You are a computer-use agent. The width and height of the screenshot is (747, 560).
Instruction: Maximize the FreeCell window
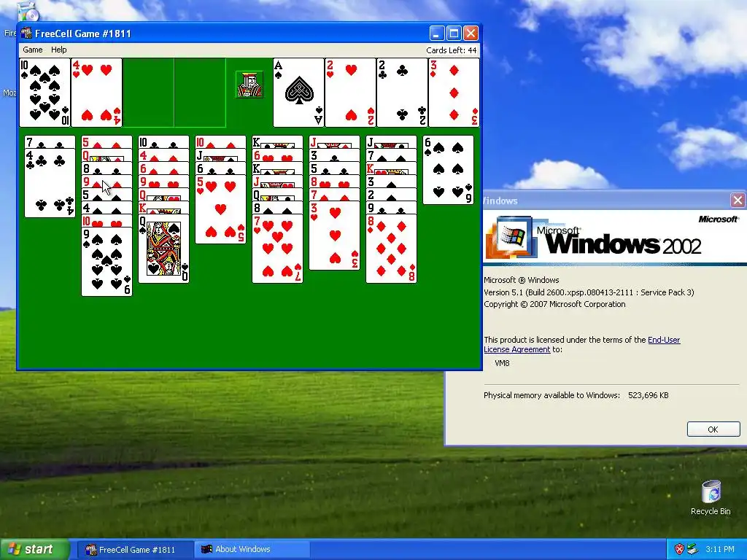point(454,34)
